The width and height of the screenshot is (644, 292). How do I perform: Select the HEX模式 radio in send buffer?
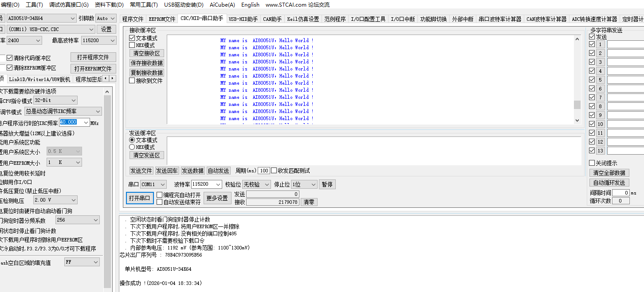point(132,147)
